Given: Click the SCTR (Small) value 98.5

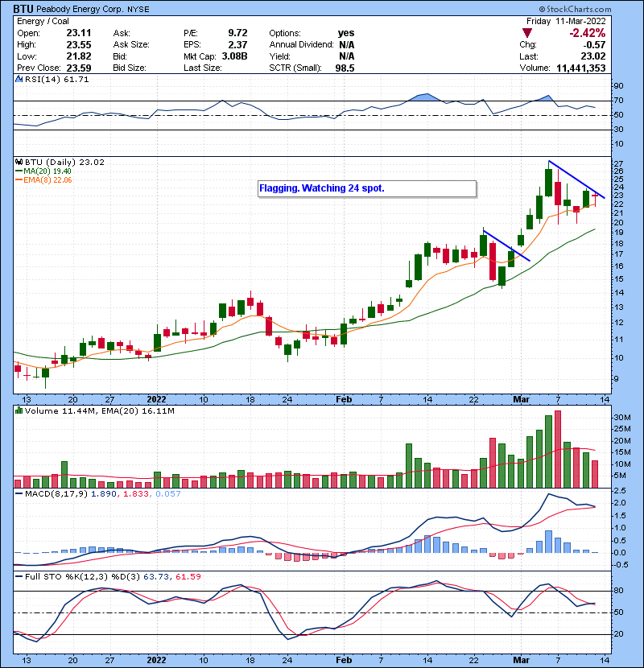Looking at the screenshot, I should [345, 68].
